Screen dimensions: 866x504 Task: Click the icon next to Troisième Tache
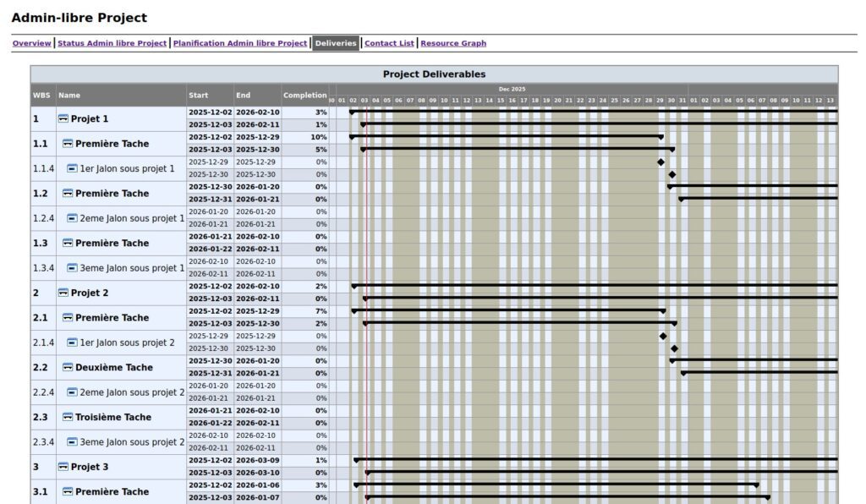click(x=68, y=418)
